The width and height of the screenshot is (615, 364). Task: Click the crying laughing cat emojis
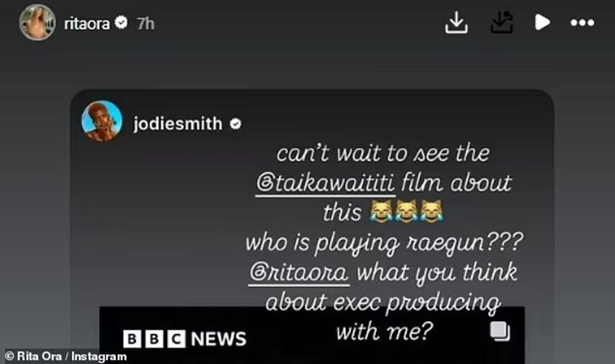(407, 211)
